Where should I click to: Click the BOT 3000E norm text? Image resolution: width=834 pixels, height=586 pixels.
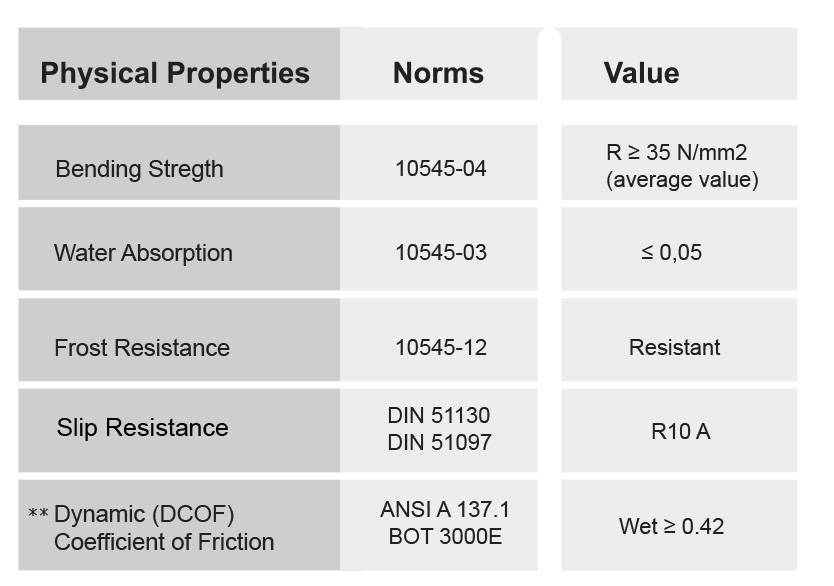445,537
